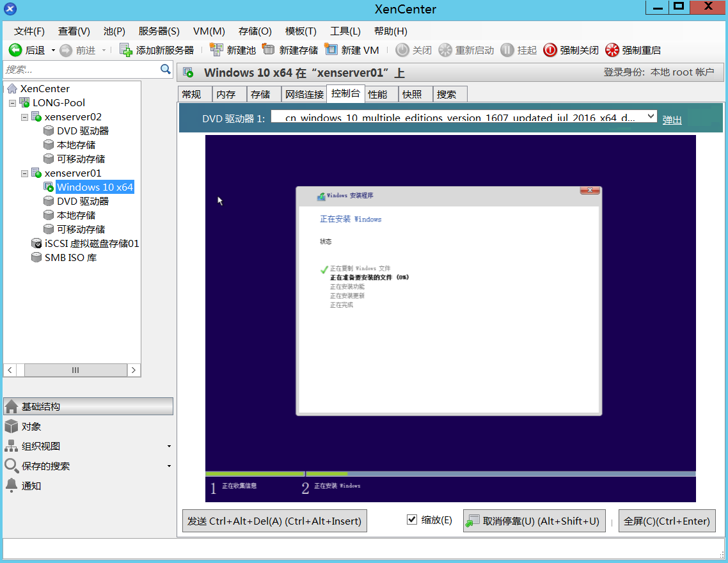
Task: Close the Windows Setup dialog in console
Action: [590, 190]
